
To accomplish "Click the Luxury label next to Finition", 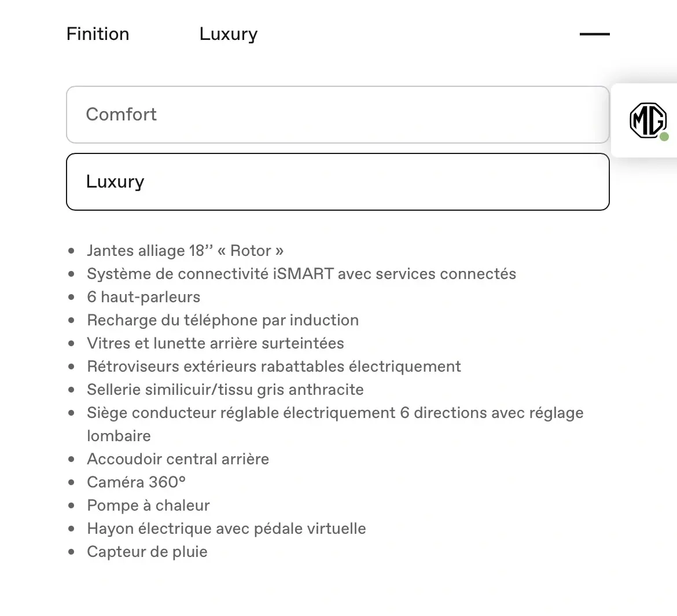I will click(228, 34).
